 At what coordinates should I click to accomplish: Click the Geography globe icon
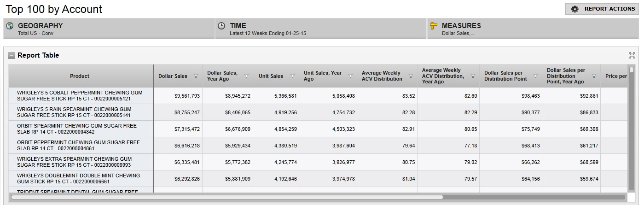click(x=10, y=26)
